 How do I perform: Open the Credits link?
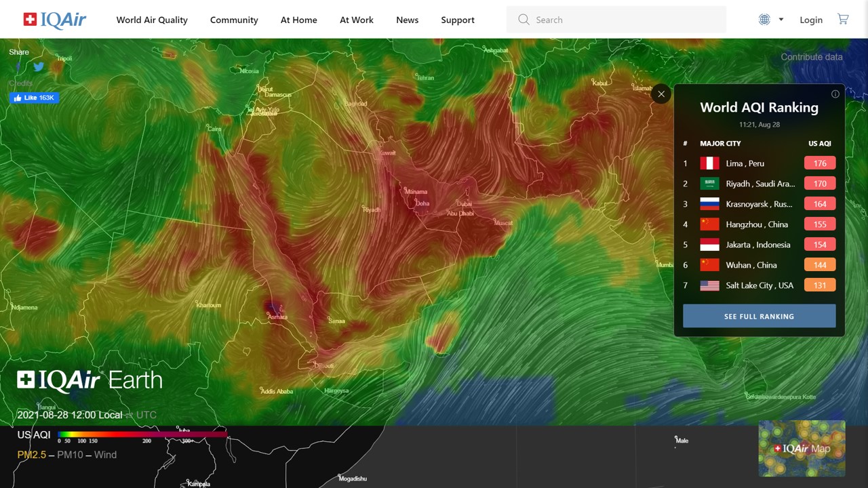point(20,83)
